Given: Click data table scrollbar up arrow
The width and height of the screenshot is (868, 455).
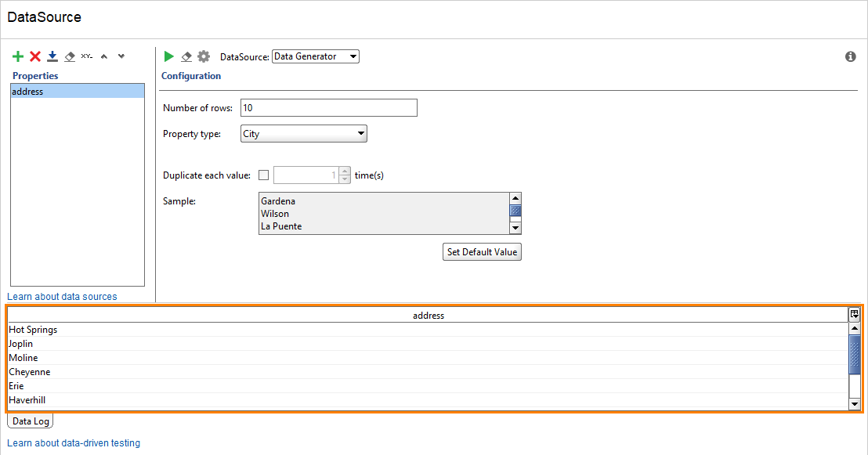Looking at the screenshot, I should click(x=855, y=329).
